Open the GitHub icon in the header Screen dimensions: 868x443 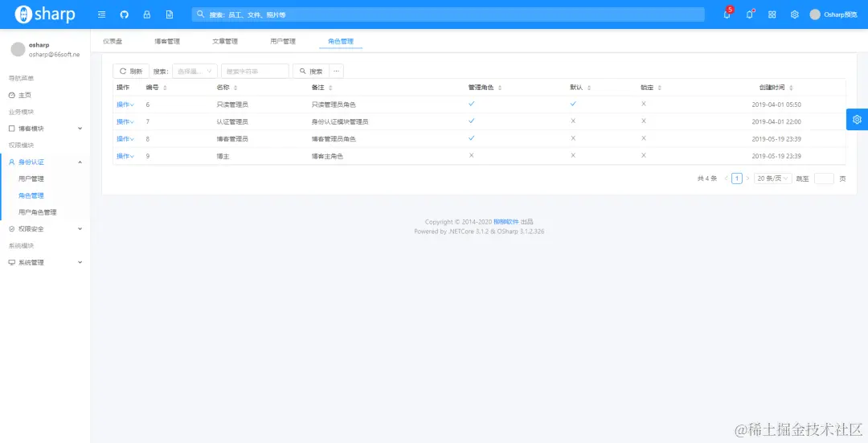click(x=125, y=14)
